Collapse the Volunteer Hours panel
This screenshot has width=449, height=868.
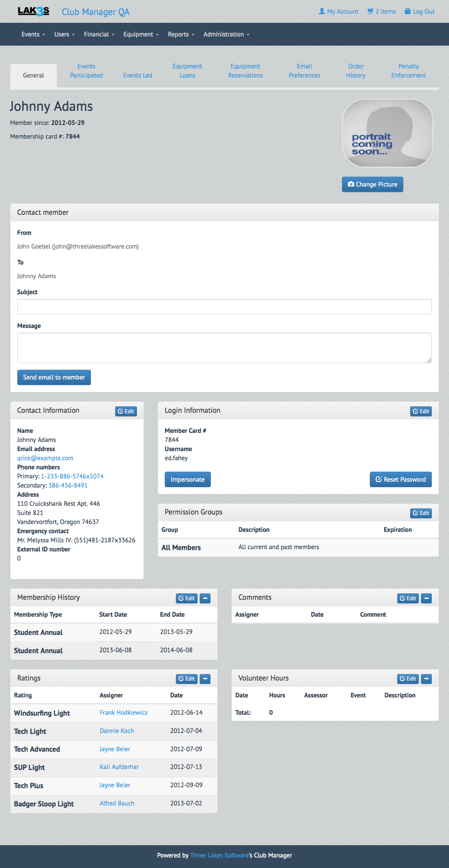click(x=426, y=679)
